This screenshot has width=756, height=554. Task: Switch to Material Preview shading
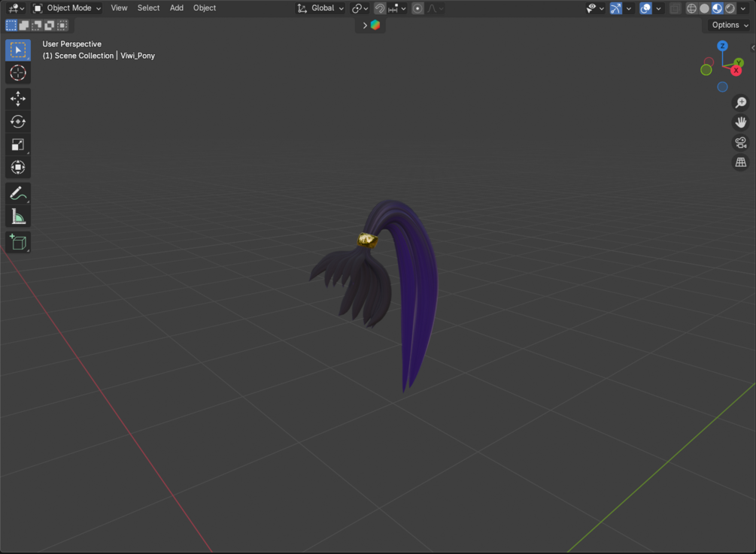[x=718, y=8]
